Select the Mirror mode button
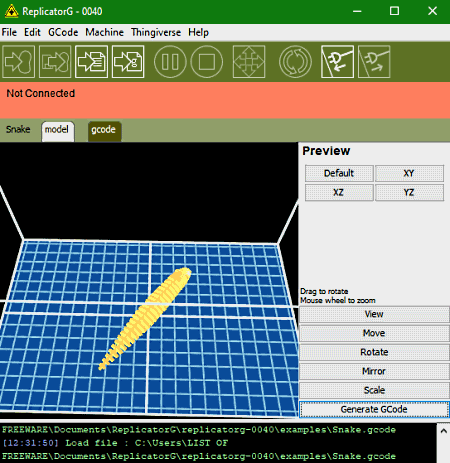Viewport: 450px width, 463px height. point(374,371)
